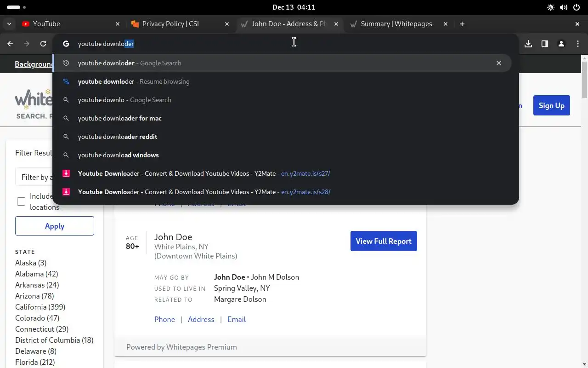The width and height of the screenshot is (588, 368).
Task: Select 'youtube download windows' suggestion
Action: tap(282, 155)
